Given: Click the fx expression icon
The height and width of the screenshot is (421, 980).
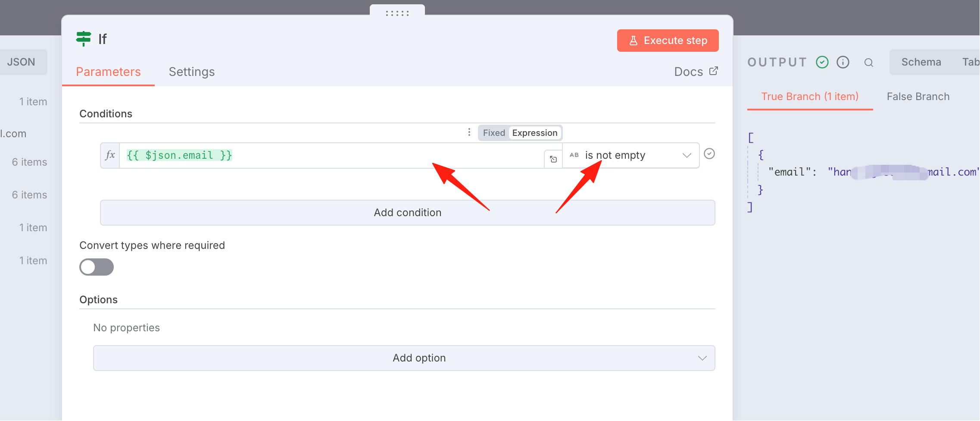Looking at the screenshot, I should tap(110, 155).
